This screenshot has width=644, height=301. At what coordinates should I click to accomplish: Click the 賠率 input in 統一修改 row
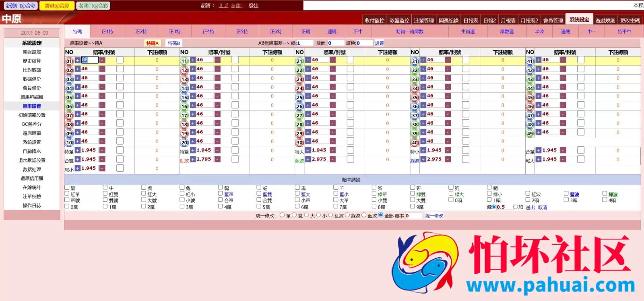pyautogui.click(x=413, y=216)
